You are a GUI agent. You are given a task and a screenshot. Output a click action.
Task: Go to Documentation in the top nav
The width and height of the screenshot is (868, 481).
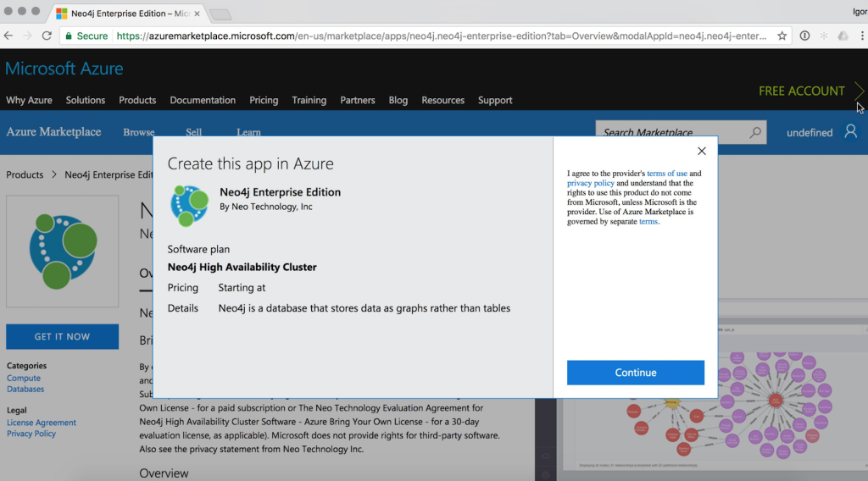coord(203,100)
